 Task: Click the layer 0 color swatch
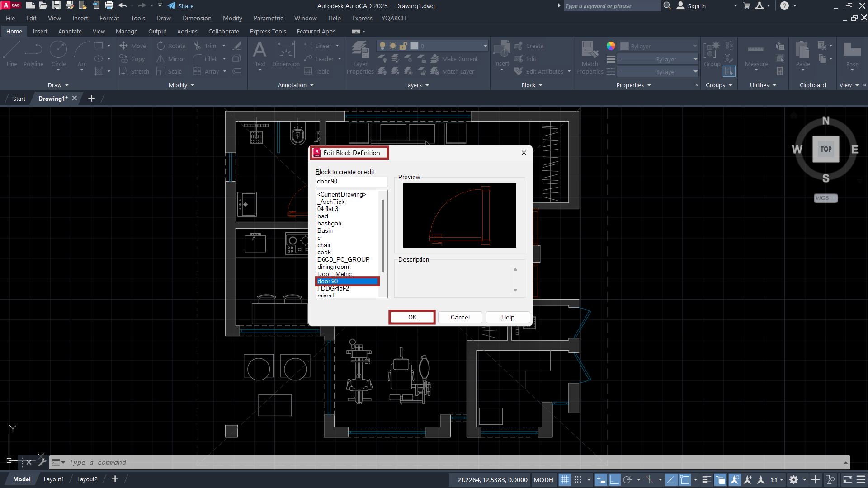(414, 46)
